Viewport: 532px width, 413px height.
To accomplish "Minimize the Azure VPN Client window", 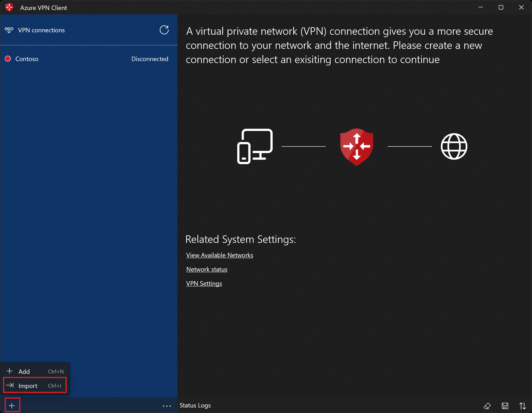I will (481, 8).
